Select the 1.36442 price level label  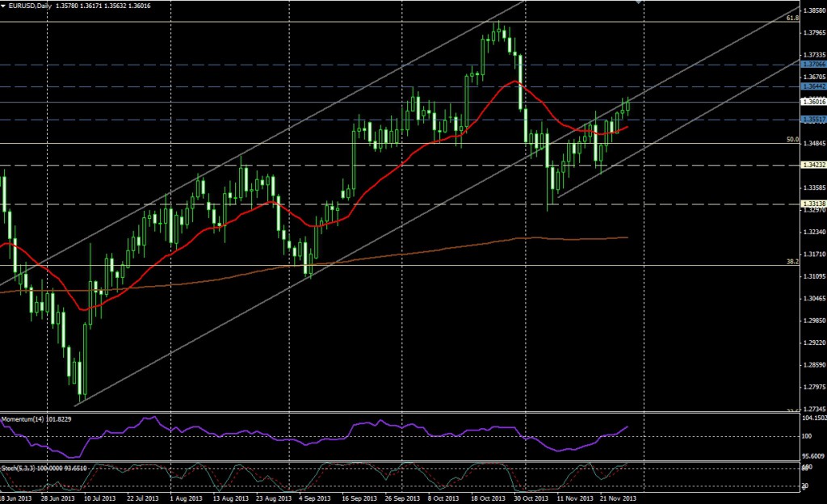pos(812,86)
